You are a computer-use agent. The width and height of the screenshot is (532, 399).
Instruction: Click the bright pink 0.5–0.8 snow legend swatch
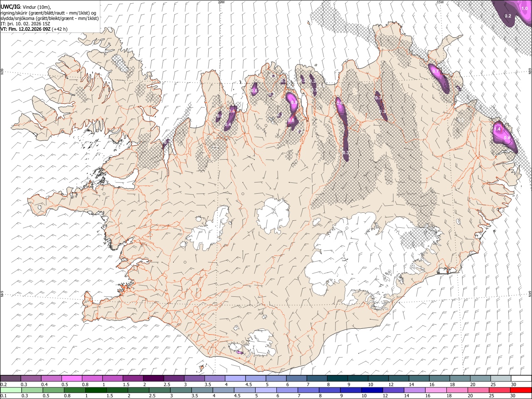[72, 378]
